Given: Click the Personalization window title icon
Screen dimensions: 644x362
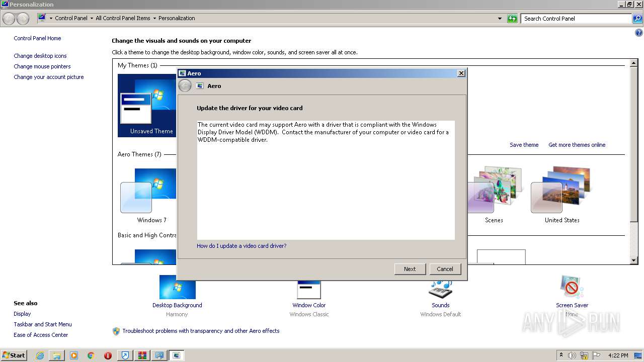Looking at the screenshot, I should pyautogui.click(x=5, y=4).
